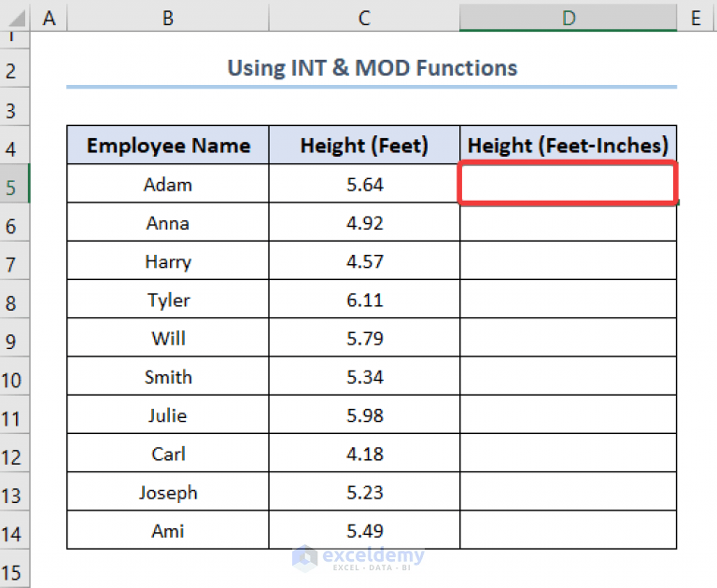Select empty Feet-Inches cell for Carl
This screenshot has height=588, width=717.
point(568,453)
